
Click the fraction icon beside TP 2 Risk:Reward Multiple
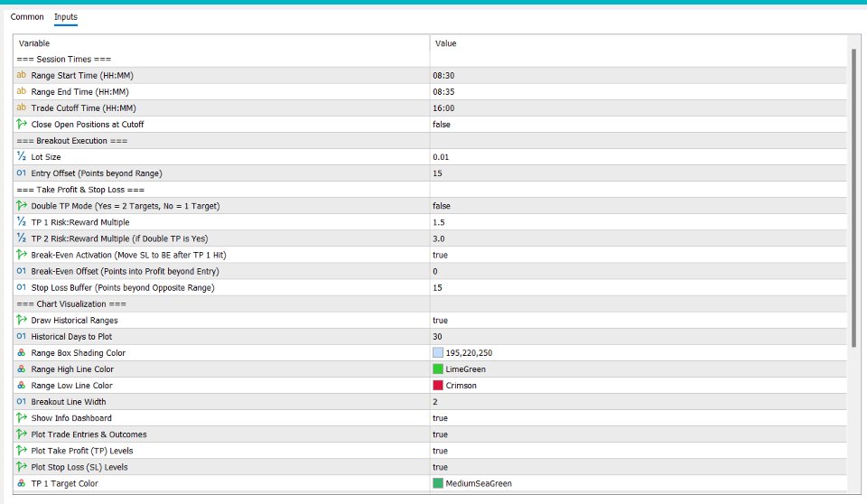click(x=21, y=238)
